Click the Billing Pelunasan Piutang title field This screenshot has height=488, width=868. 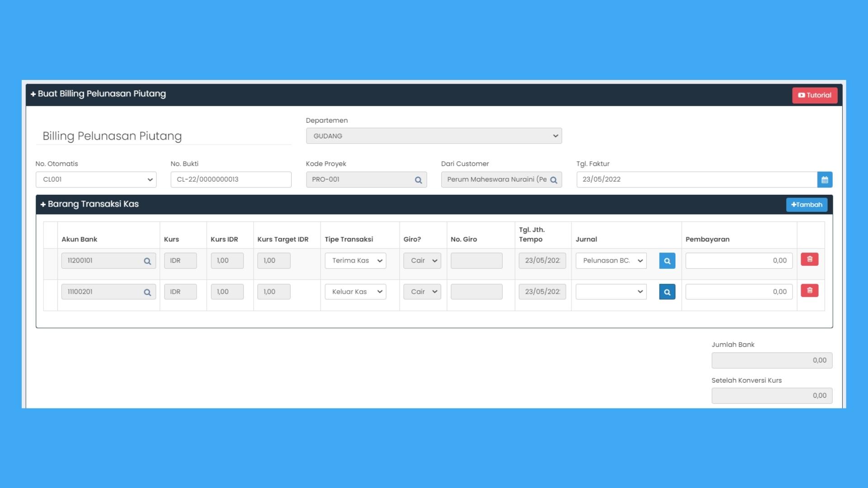[164, 136]
